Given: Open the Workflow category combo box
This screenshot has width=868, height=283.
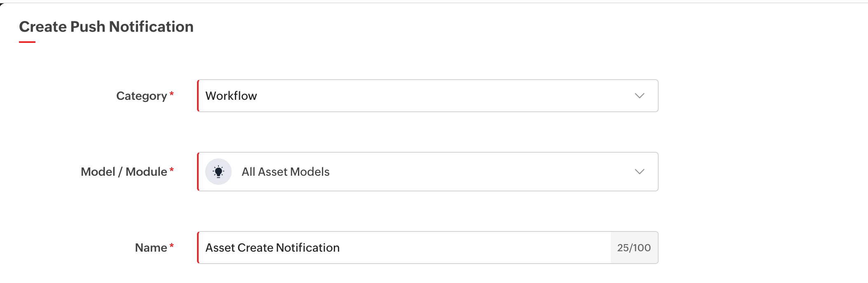Looking at the screenshot, I should click(x=427, y=96).
